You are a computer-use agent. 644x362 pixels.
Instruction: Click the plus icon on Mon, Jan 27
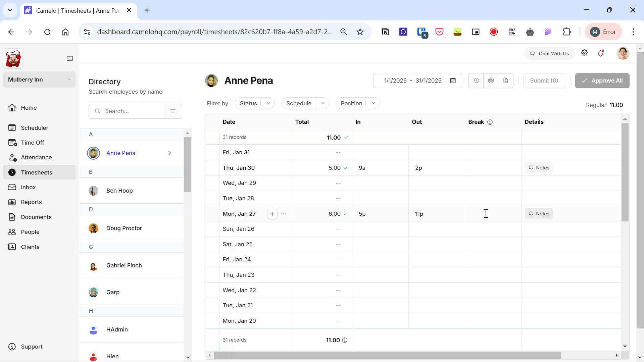coord(272,214)
